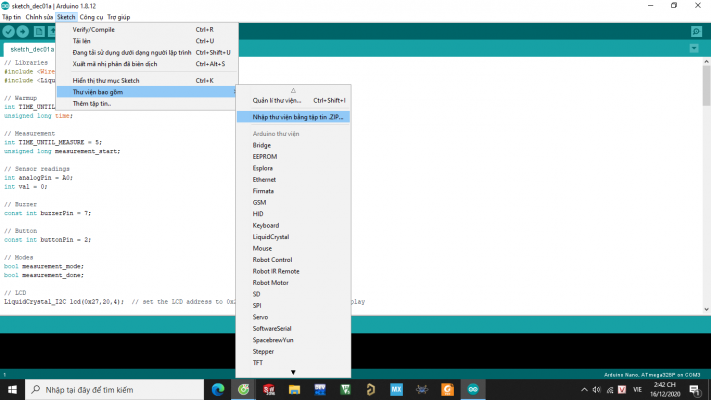Include the Servo library

pos(293,317)
